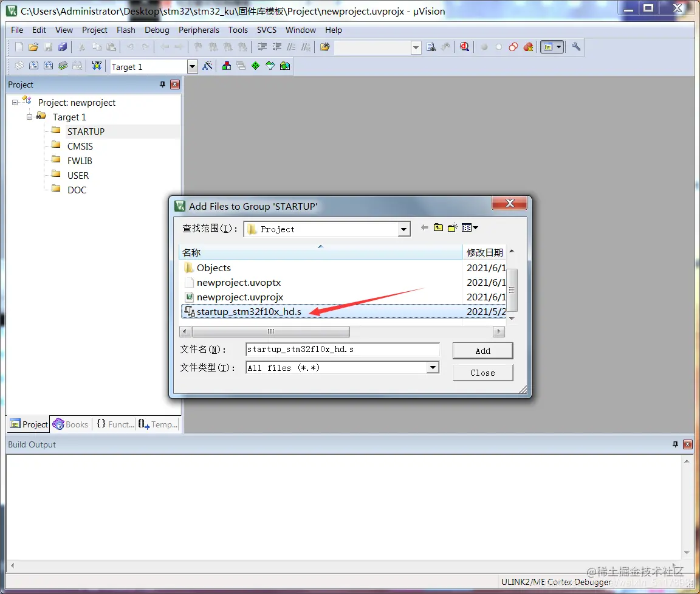Pin the Build Output panel

(675, 444)
